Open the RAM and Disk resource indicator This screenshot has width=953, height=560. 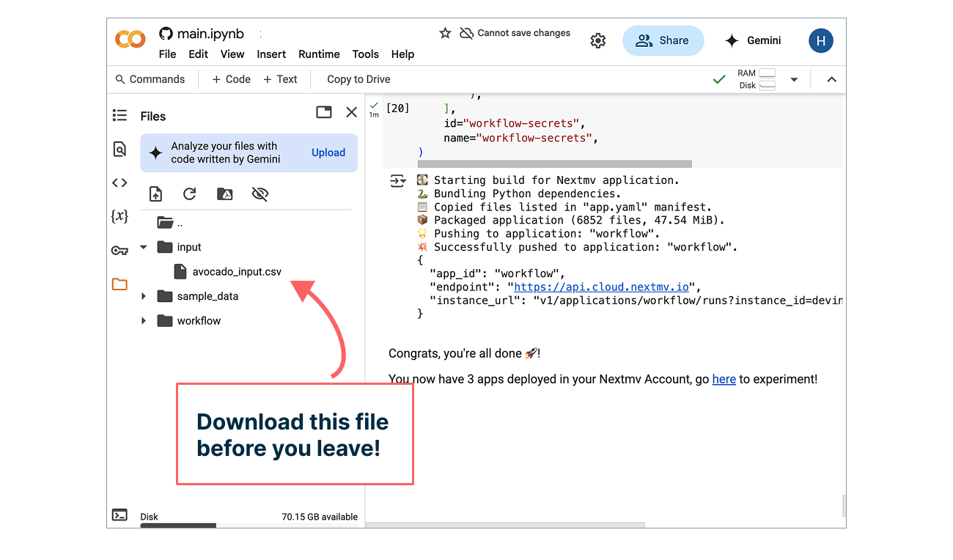(757, 79)
